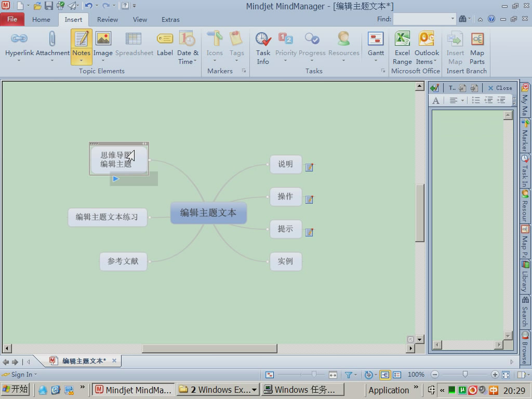Image resolution: width=532 pixels, height=399 pixels.
Task: Open the Notes button dropdown arrow
Action: click(x=82, y=61)
